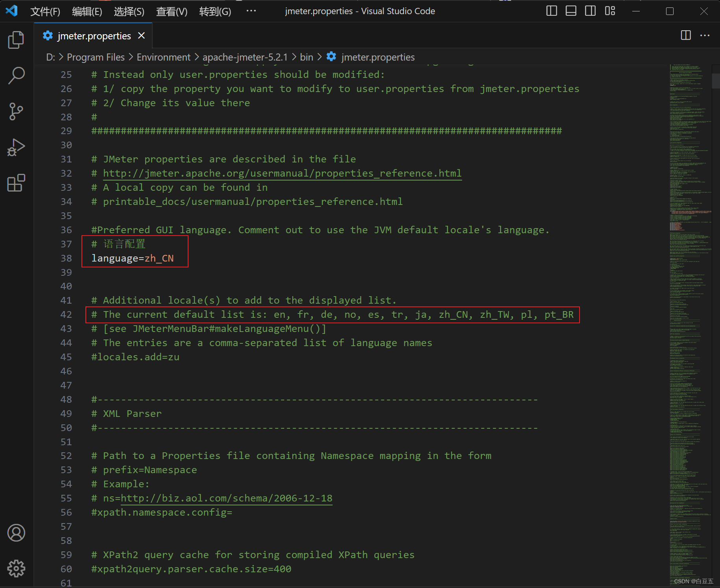720x588 pixels.
Task: Click the '# 2/ Change its value there' line
Action: coord(171,103)
